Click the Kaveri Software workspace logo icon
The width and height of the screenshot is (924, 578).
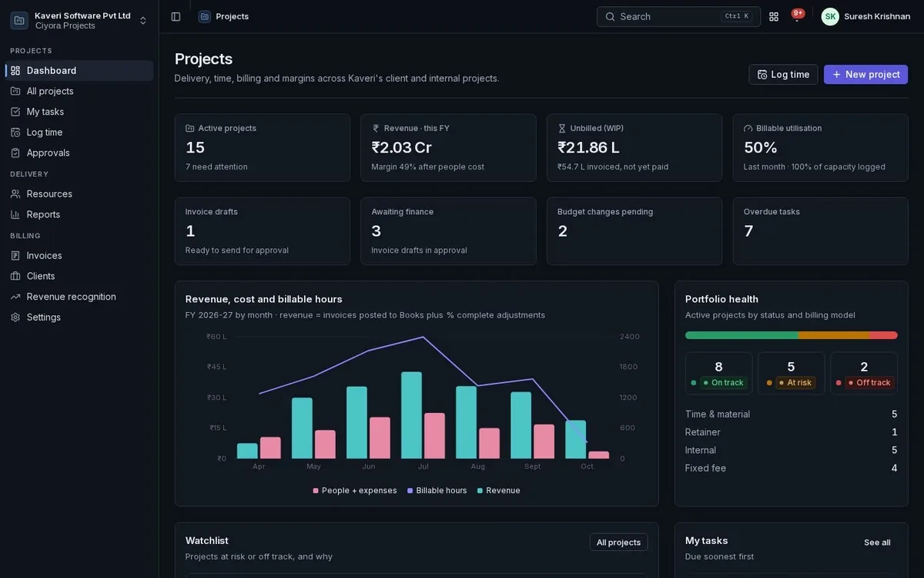pyautogui.click(x=19, y=20)
